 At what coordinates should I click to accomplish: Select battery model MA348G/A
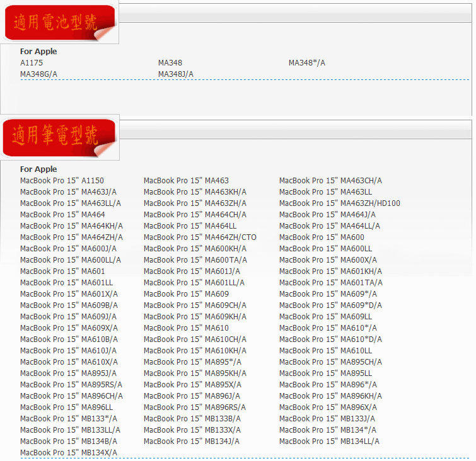[x=38, y=74]
